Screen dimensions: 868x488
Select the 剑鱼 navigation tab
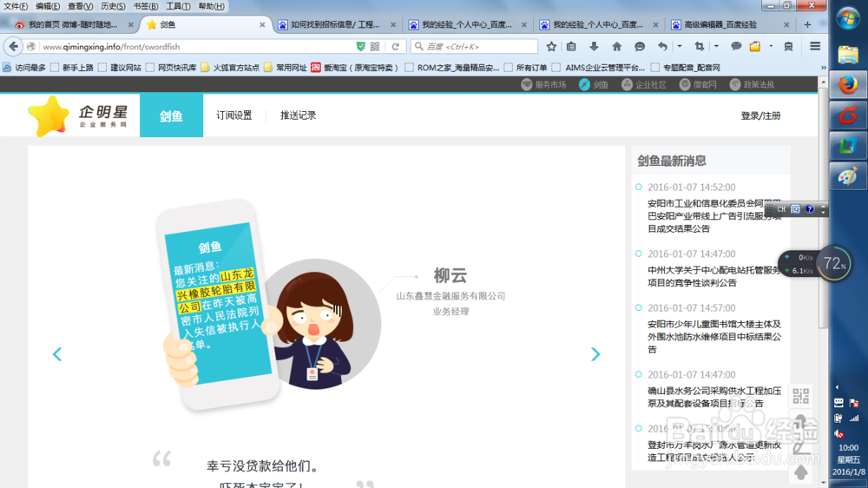[x=171, y=115]
